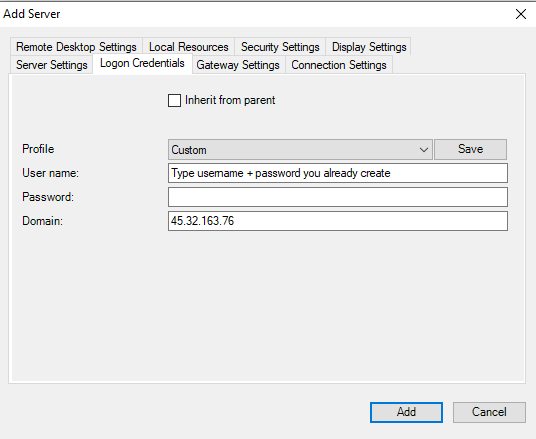This screenshot has width=536, height=439.
Task: Click the Inherit from parent label
Action: (230, 100)
